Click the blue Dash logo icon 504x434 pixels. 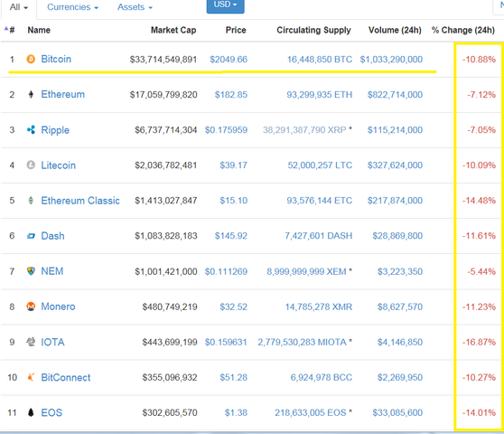point(31,236)
